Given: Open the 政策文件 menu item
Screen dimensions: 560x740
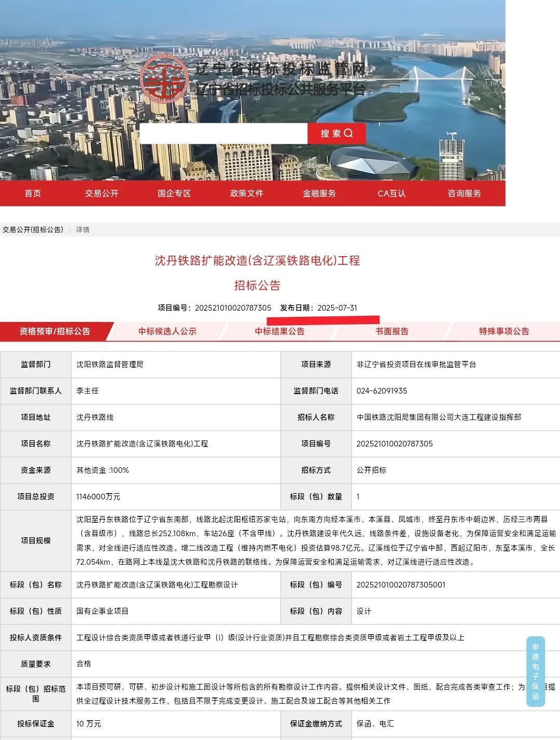Looking at the screenshot, I should point(247,193).
